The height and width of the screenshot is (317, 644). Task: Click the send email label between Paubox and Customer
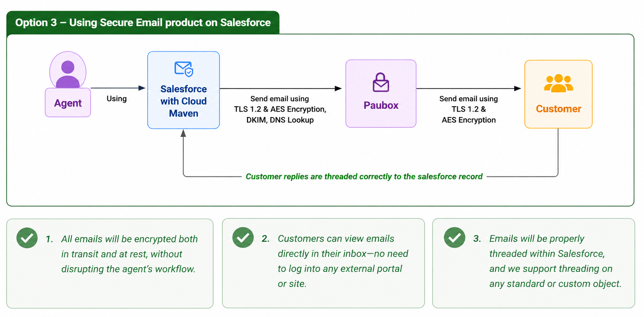click(468, 109)
